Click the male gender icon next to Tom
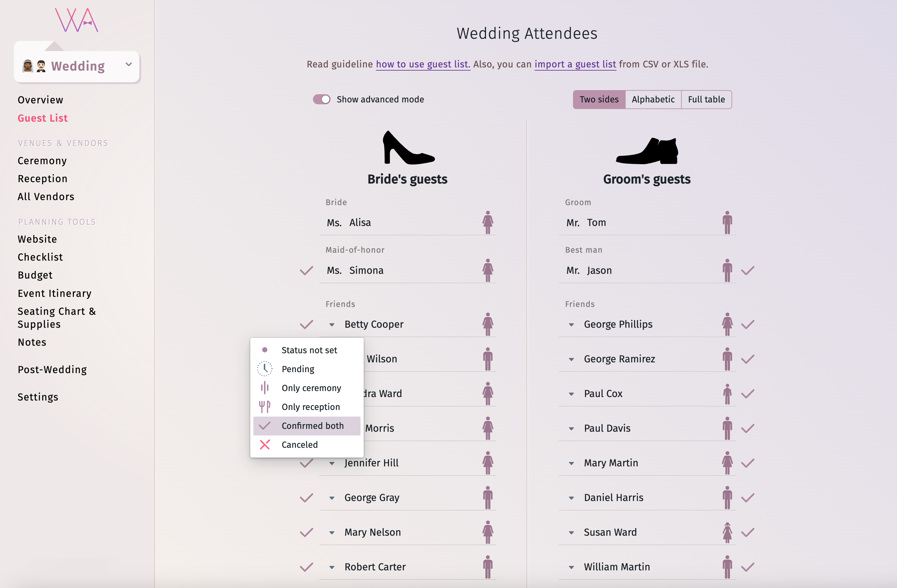897x588 pixels. 727,222
